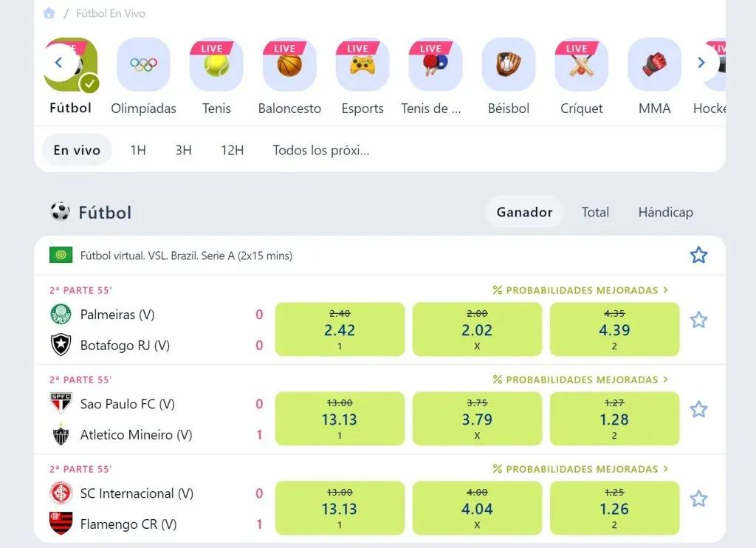Pick Flamengo CR win odds 1.26
Viewport: 756px width, 548px height.
[x=614, y=507]
